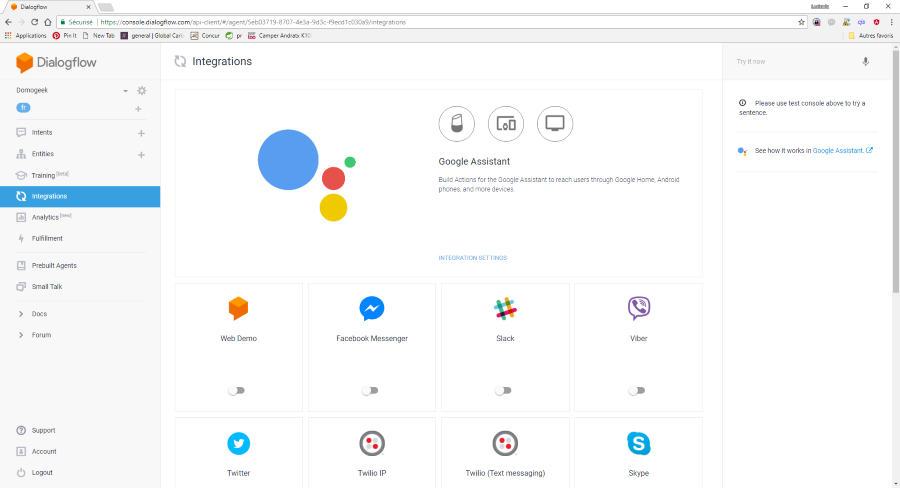Select the fr language badge
This screenshot has height=488, width=900.
tap(24, 107)
